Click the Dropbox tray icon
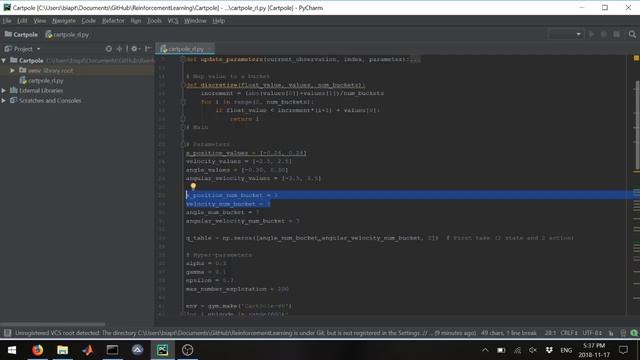 click(x=549, y=350)
